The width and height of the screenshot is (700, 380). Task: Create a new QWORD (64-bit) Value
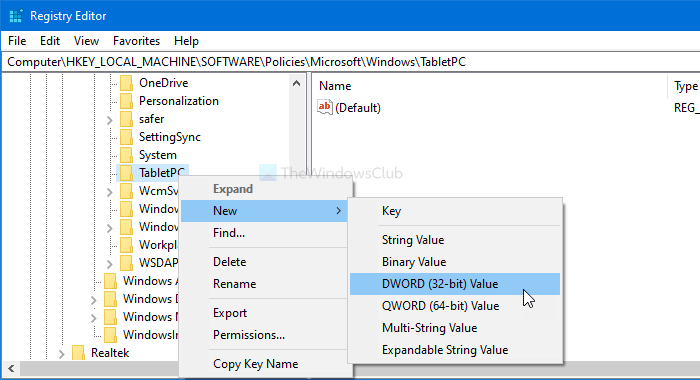pos(455,305)
